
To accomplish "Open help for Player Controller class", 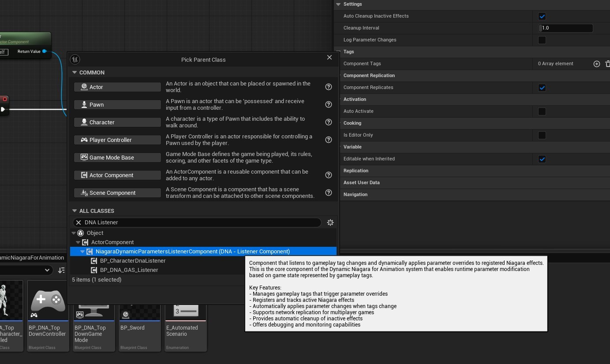I will (x=328, y=140).
